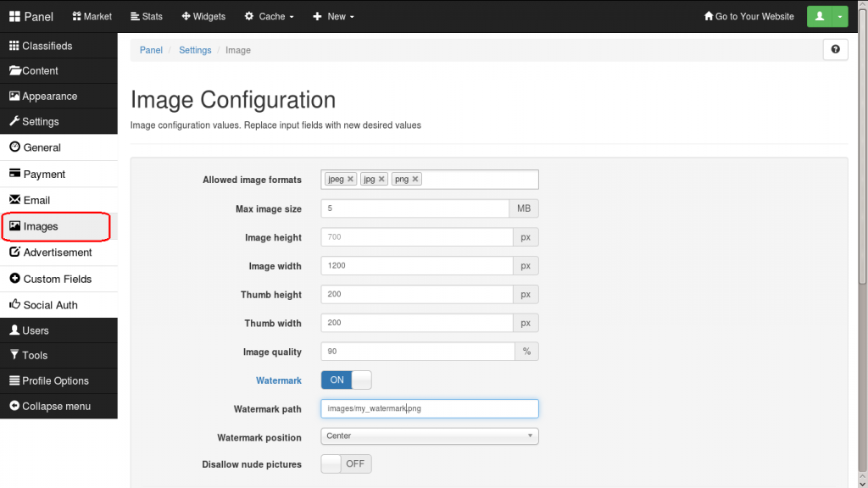Open the Watermark position dropdown
868x488 pixels.
tap(429, 435)
